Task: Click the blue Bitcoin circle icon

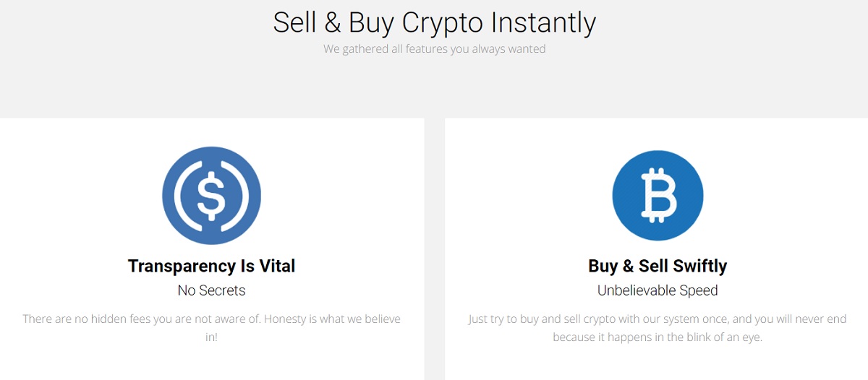Action: 658,196
